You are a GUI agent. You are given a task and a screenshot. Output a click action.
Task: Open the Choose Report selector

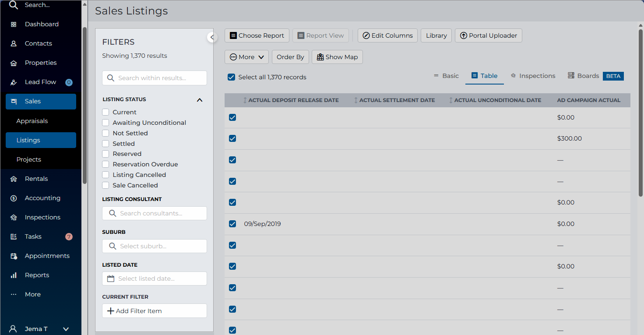257,35
